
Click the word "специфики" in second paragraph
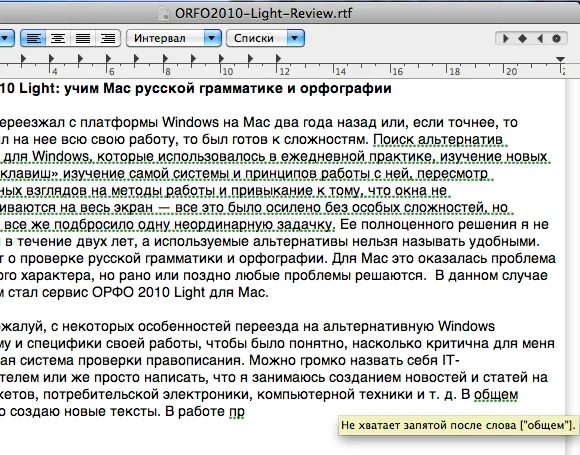[x=64, y=344]
